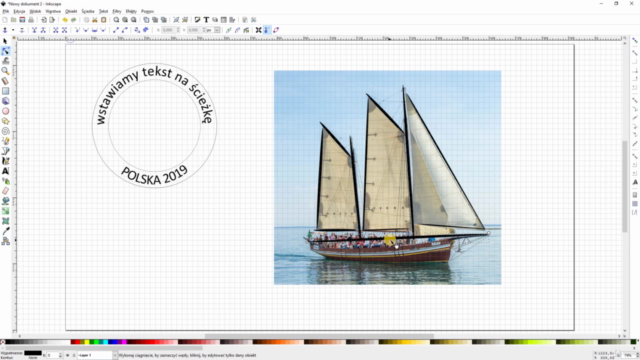Open the Widok menu

click(x=35, y=11)
